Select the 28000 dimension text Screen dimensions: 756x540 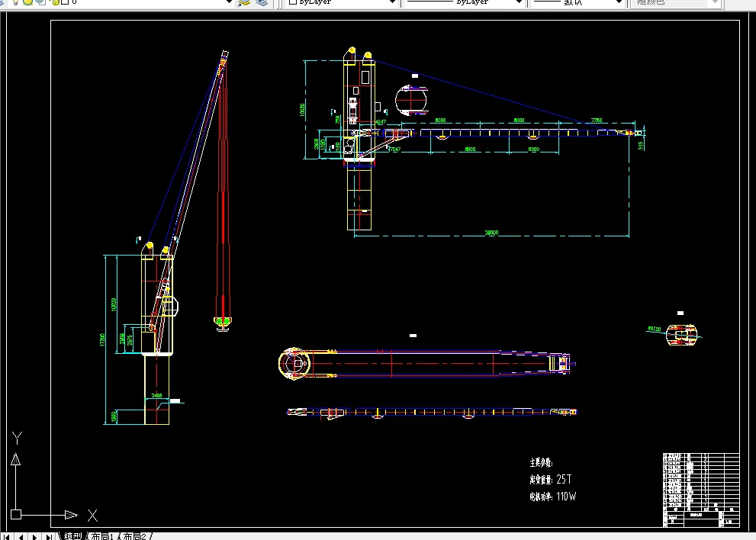491,233
